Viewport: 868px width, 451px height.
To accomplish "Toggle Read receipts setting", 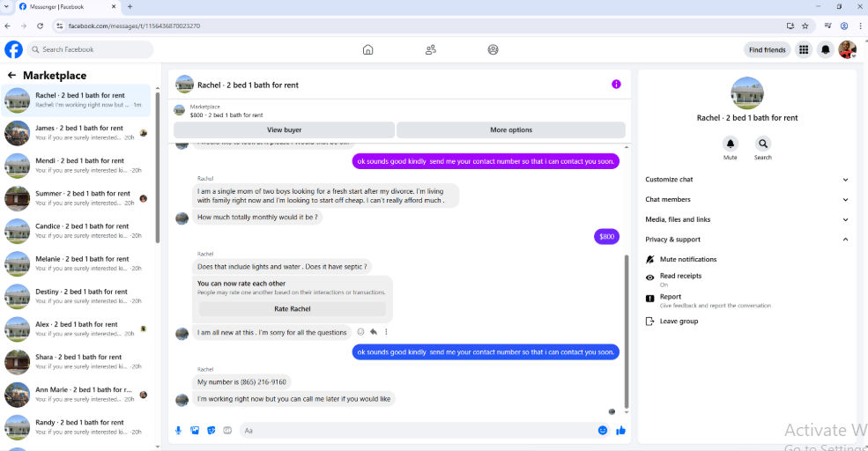I will pos(747,279).
